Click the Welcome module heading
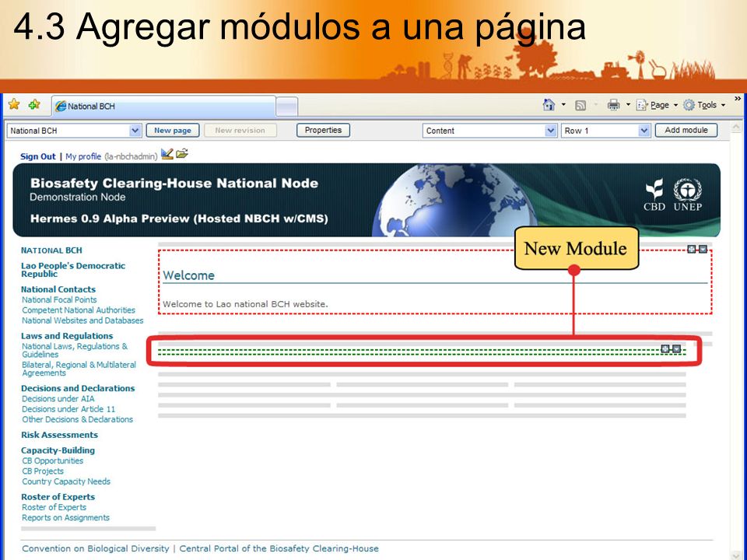Image resolution: width=747 pixels, height=560 pixels. pyautogui.click(x=188, y=275)
